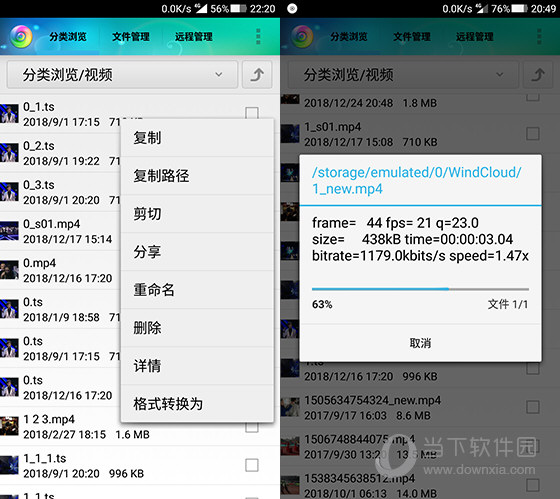Switch to the 远程管理 tab in left screen
Screen dimensions: 560x499
194,36
